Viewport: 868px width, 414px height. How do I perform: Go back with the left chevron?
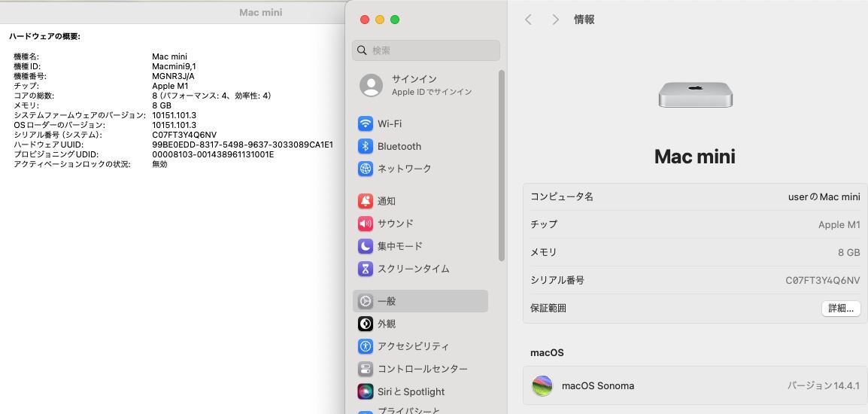pyautogui.click(x=528, y=20)
